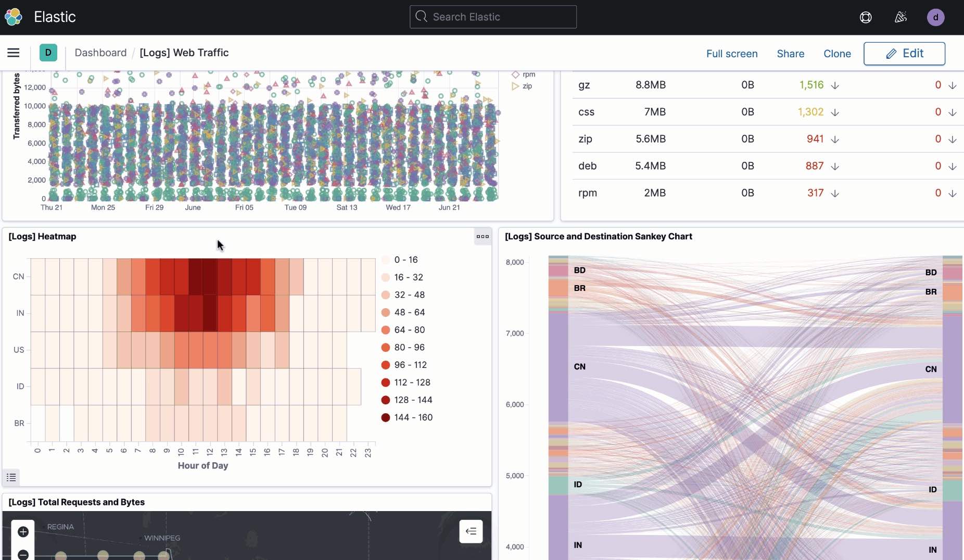Open Heatmap panel options ellipsis

click(x=483, y=236)
